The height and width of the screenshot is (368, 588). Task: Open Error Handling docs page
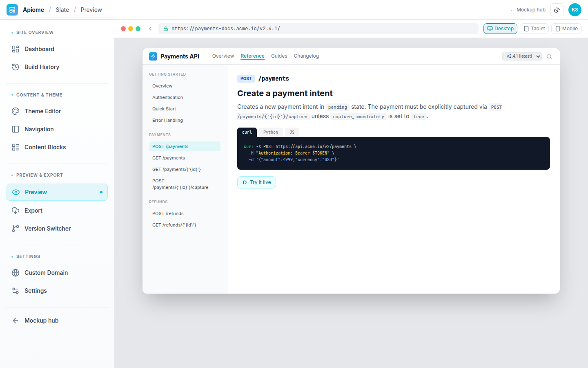pyautogui.click(x=185, y=120)
